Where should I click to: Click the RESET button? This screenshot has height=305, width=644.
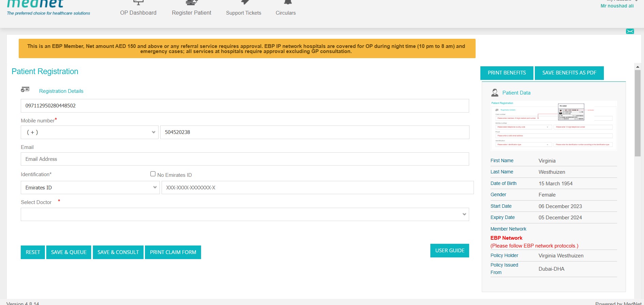click(x=33, y=252)
